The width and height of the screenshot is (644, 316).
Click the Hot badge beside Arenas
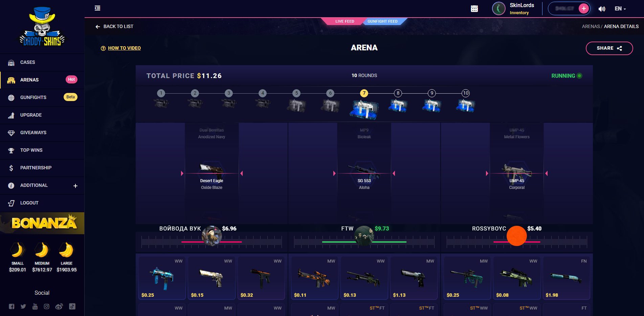[71, 79]
